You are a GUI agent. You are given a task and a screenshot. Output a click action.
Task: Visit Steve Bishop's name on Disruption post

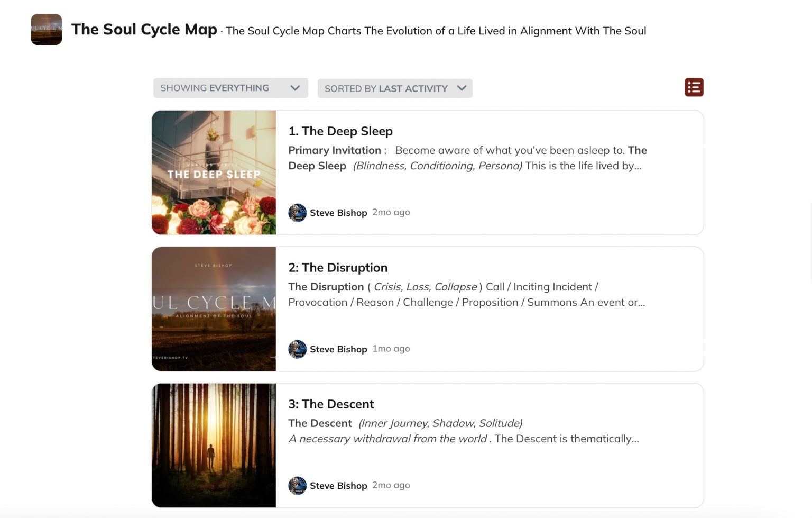point(338,349)
